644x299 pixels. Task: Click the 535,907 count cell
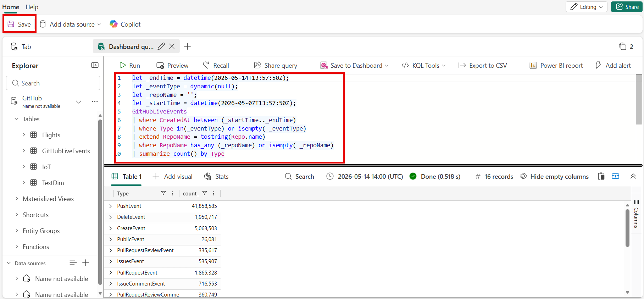click(208, 261)
